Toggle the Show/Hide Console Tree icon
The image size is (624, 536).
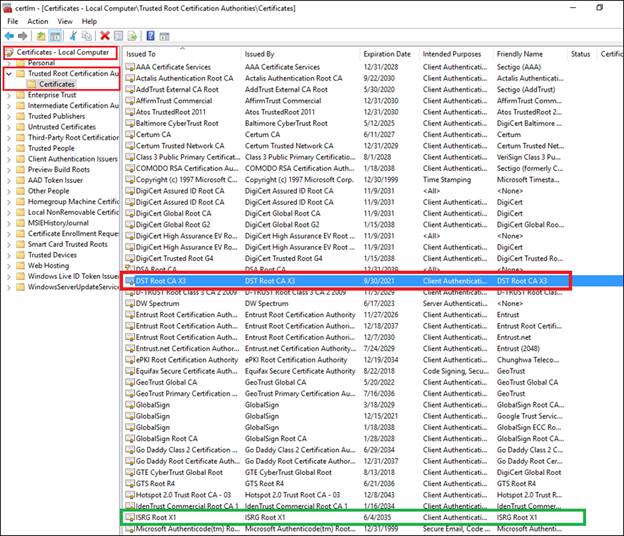pos(55,36)
